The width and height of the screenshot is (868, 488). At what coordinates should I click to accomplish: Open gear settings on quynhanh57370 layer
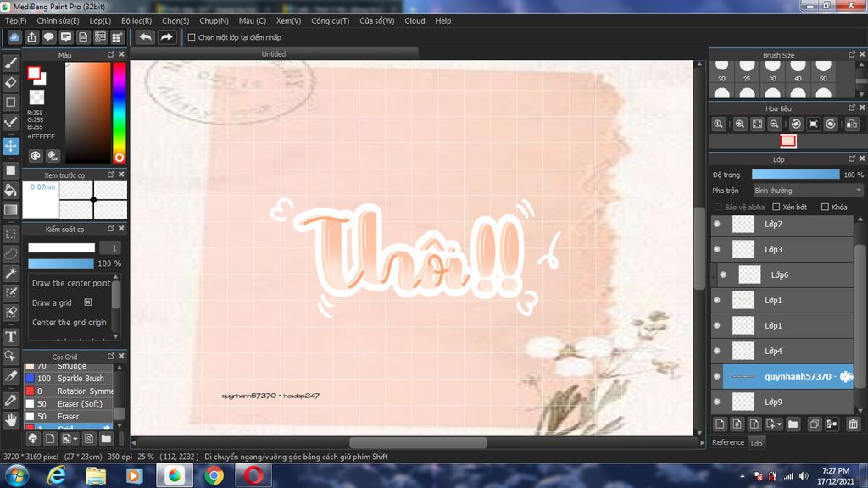tap(845, 376)
